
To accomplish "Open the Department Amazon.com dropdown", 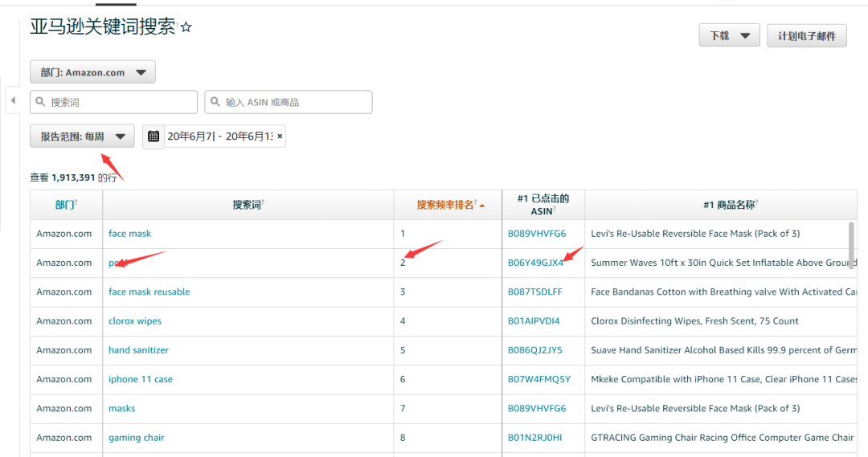I will pos(92,72).
